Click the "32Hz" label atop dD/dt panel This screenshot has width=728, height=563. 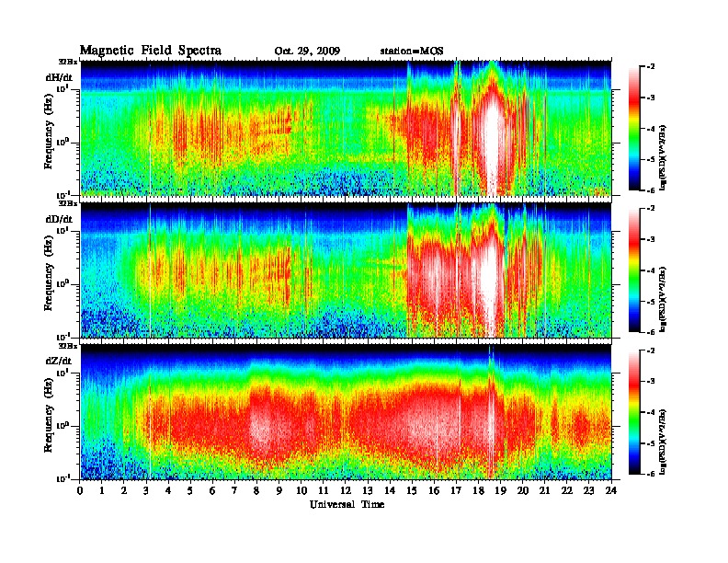pyautogui.click(x=68, y=203)
